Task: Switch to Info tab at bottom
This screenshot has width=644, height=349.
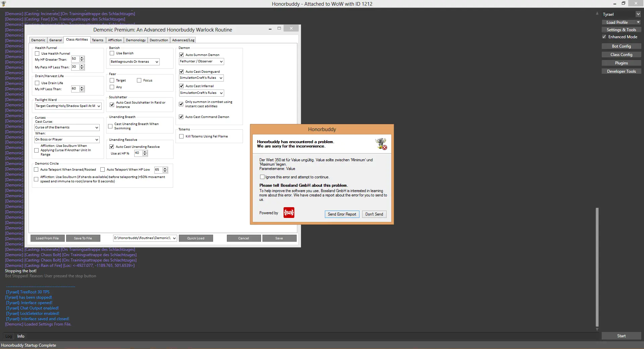Action: [21, 336]
